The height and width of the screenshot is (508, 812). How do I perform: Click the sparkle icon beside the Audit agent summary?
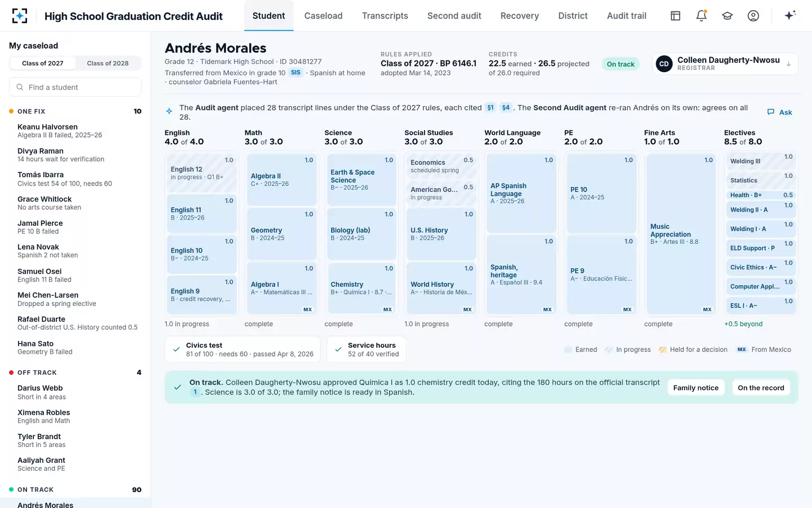169,111
